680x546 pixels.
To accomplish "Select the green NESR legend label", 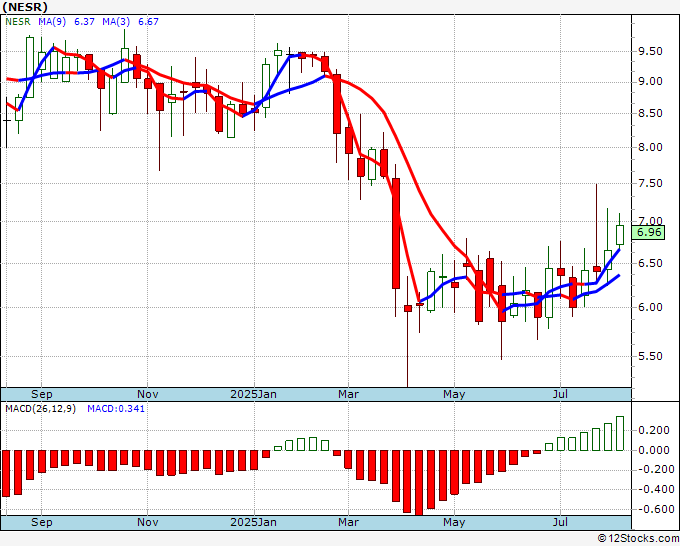I will [x=18, y=22].
